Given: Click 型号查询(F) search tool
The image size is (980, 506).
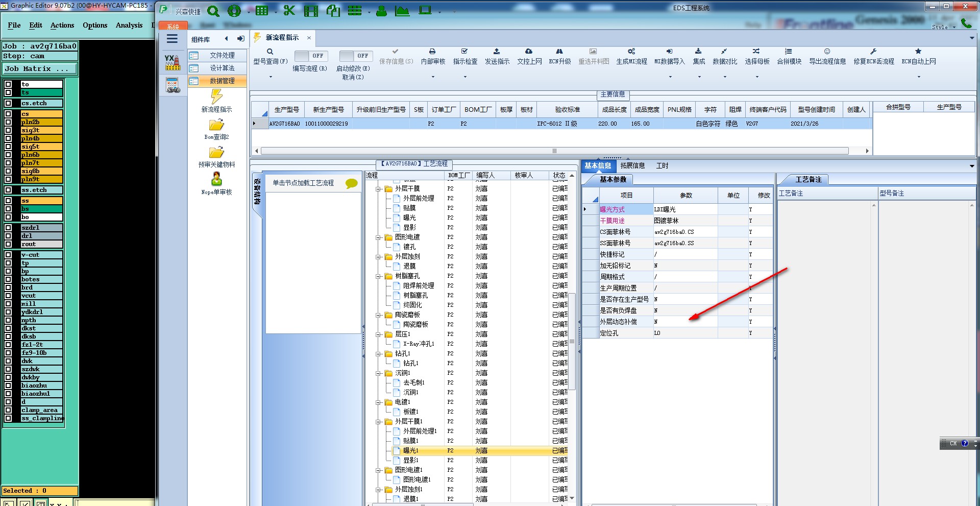Looking at the screenshot, I should (271, 56).
